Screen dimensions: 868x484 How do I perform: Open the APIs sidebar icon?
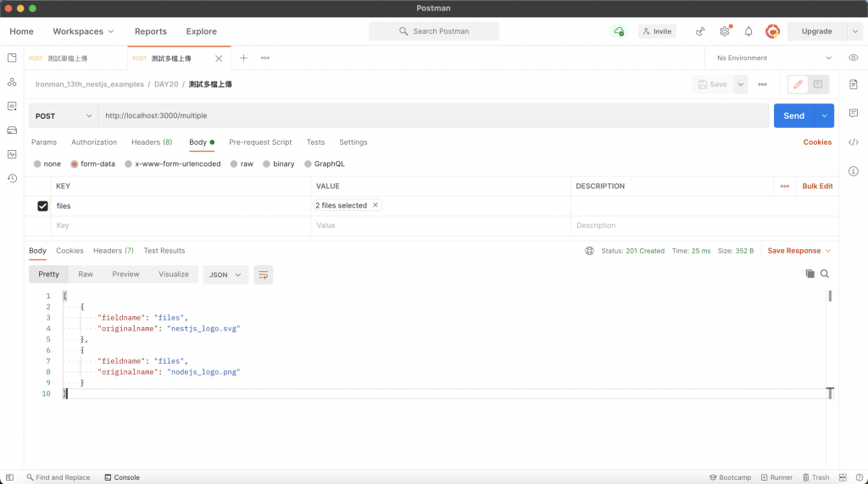click(12, 82)
